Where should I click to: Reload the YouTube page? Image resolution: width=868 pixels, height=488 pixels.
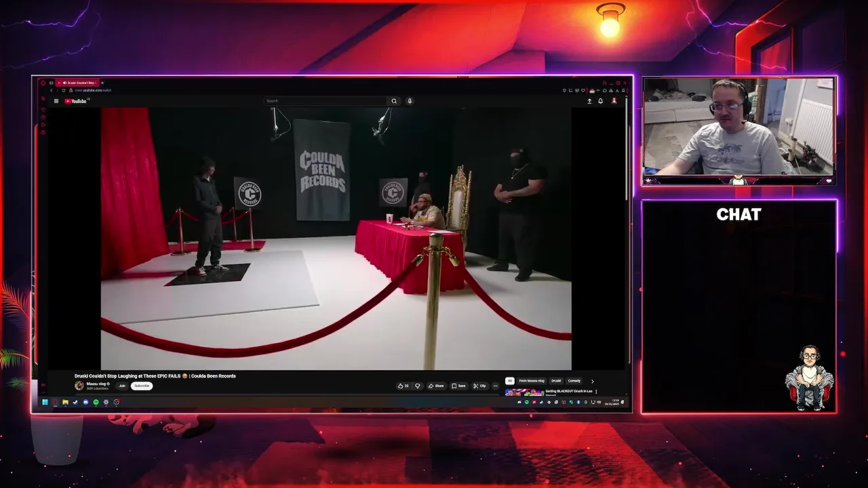64,90
